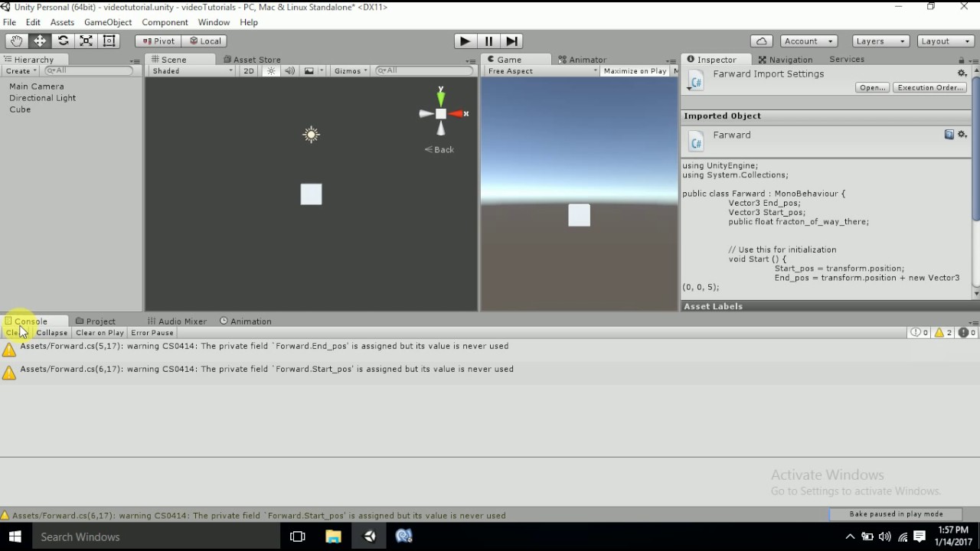Screen dimensions: 980x551
Task: Click the Hierarchy search field
Action: click(90, 71)
